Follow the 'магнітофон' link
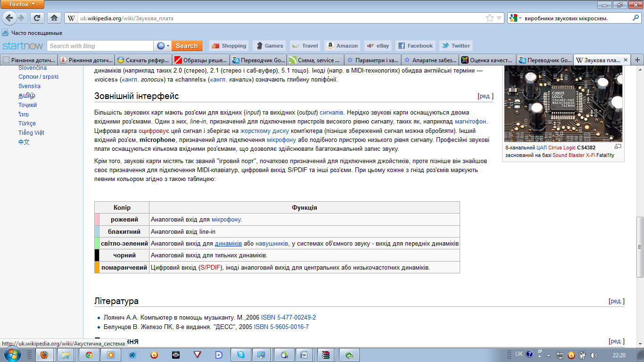The image size is (644, 362). 471,122
